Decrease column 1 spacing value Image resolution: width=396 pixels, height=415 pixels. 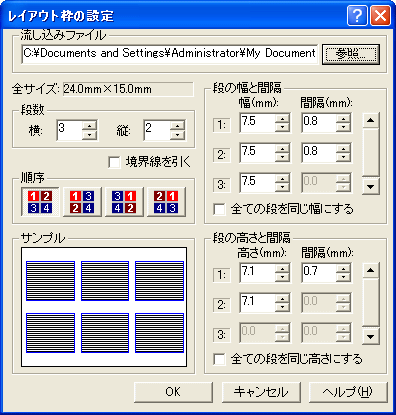[343, 128]
